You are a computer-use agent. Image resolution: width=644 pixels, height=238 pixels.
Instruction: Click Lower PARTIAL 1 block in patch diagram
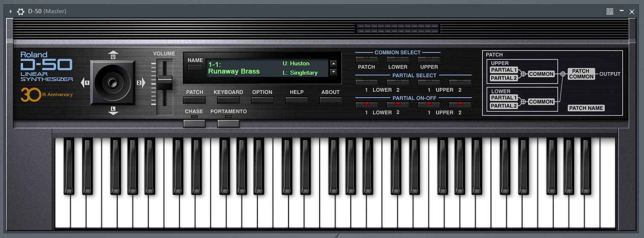(x=504, y=98)
